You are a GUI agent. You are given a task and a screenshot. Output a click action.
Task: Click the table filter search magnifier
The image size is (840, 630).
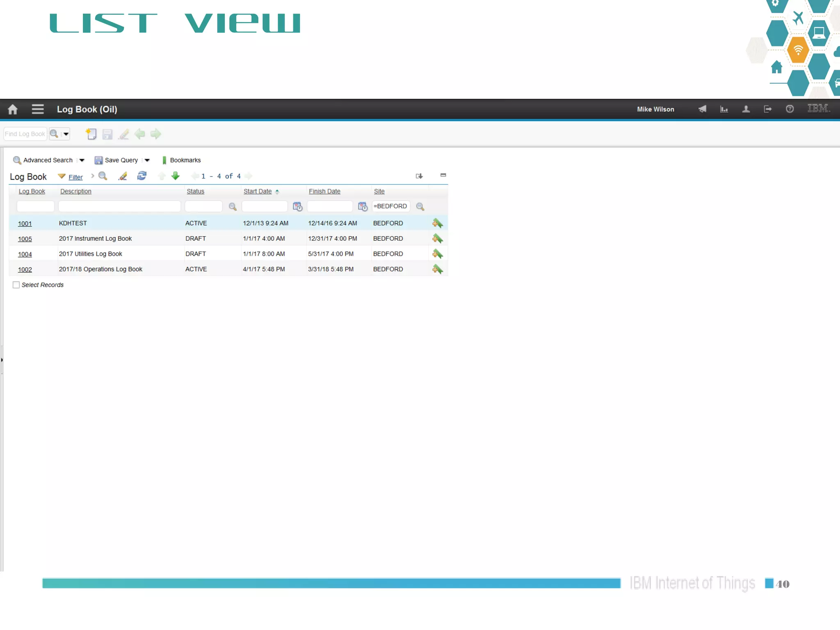tap(103, 176)
